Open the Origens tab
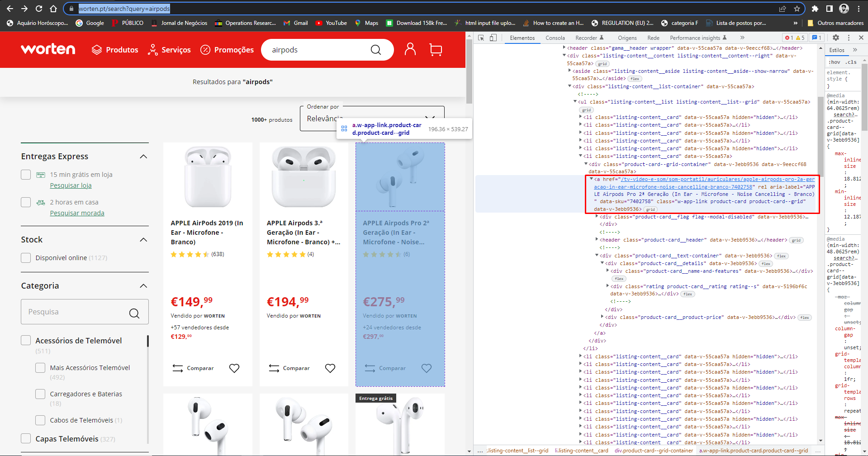 pyautogui.click(x=627, y=38)
